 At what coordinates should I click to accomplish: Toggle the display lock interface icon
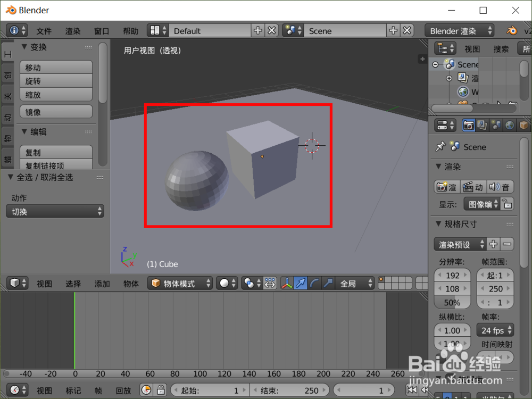[507, 204]
